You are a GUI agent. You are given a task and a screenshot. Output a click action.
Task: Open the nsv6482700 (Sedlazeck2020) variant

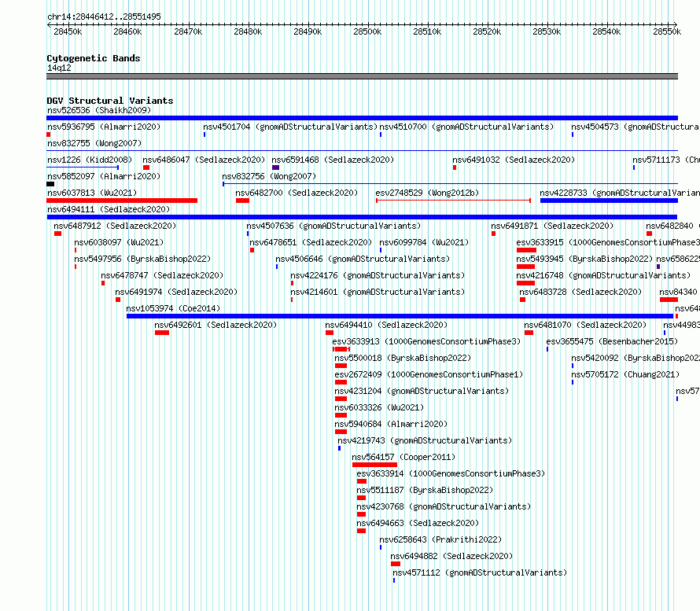tap(297, 193)
